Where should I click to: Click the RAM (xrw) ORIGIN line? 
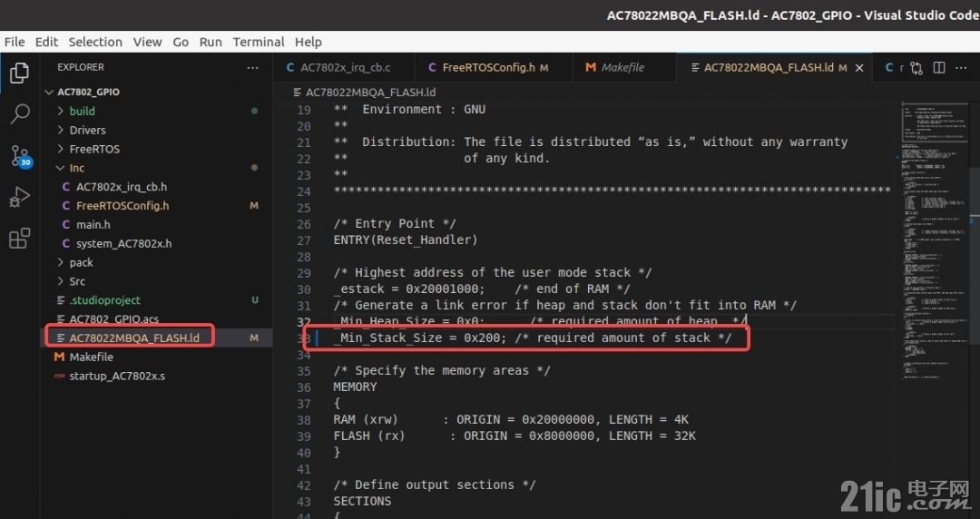511,419
